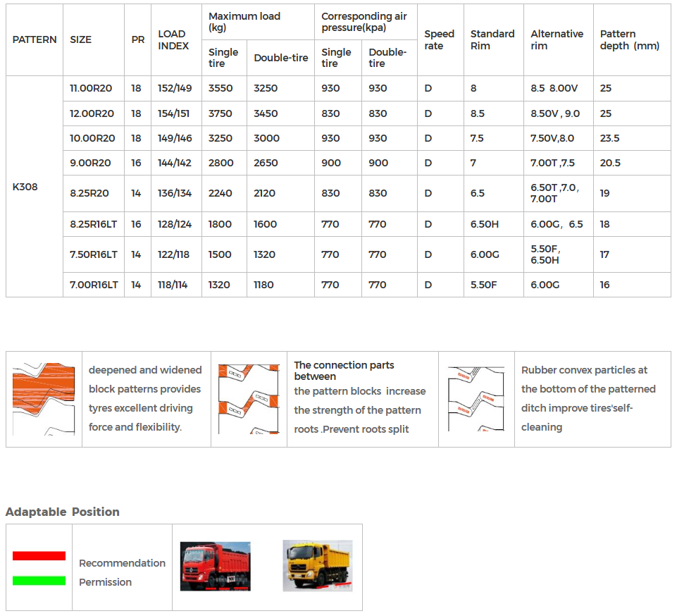Click single tire load 2800
This screenshot has width=677, height=616.
[x=221, y=163]
